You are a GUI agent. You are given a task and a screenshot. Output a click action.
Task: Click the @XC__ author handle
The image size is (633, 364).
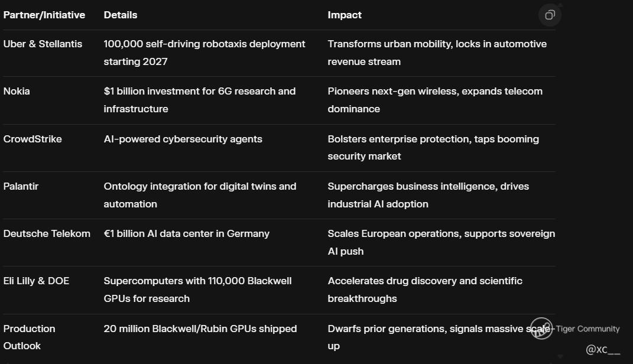coord(603,350)
